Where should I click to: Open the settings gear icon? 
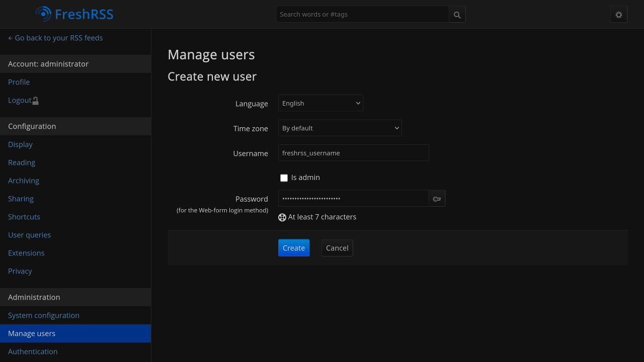(x=618, y=14)
